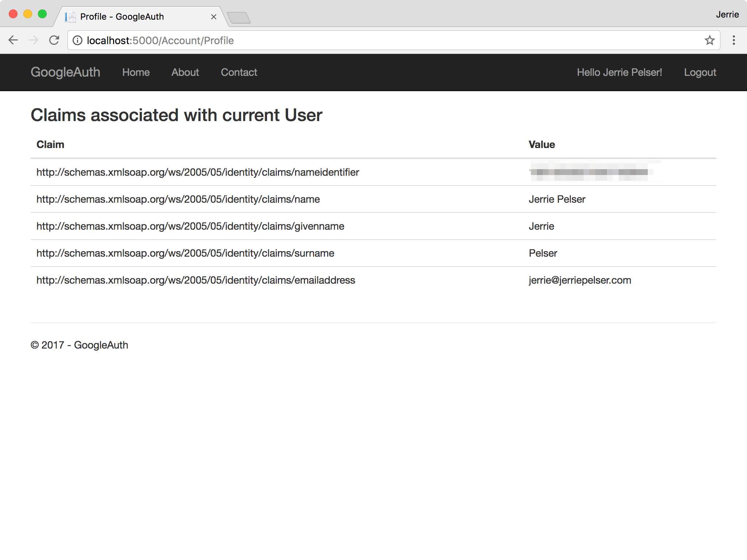The width and height of the screenshot is (747, 560).
Task: Click the Jerrie Chrome profile button
Action: [x=727, y=15]
